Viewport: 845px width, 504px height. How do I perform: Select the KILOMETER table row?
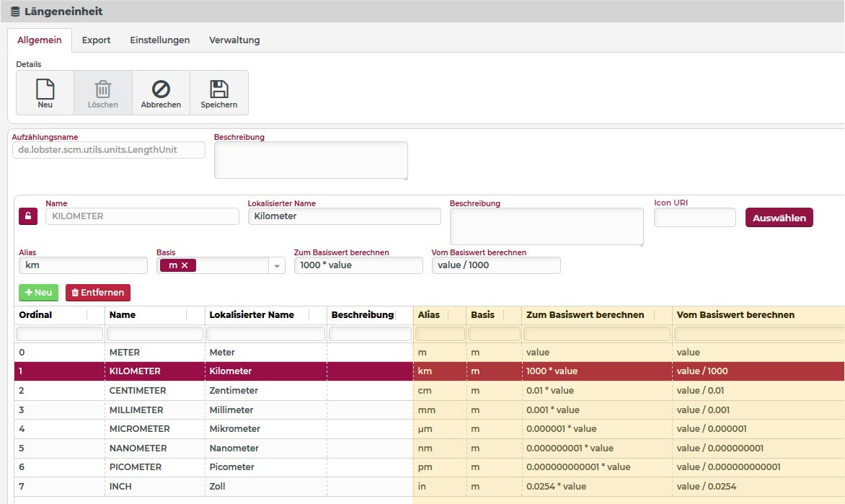[429, 371]
